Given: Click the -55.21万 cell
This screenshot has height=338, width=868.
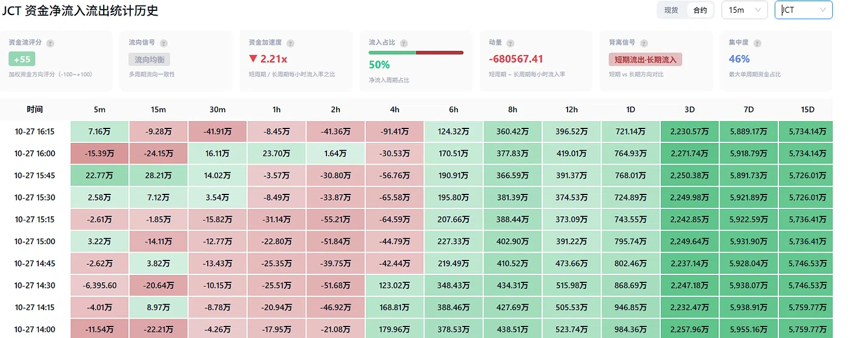Looking at the screenshot, I should pyautogui.click(x=336, y=219).
